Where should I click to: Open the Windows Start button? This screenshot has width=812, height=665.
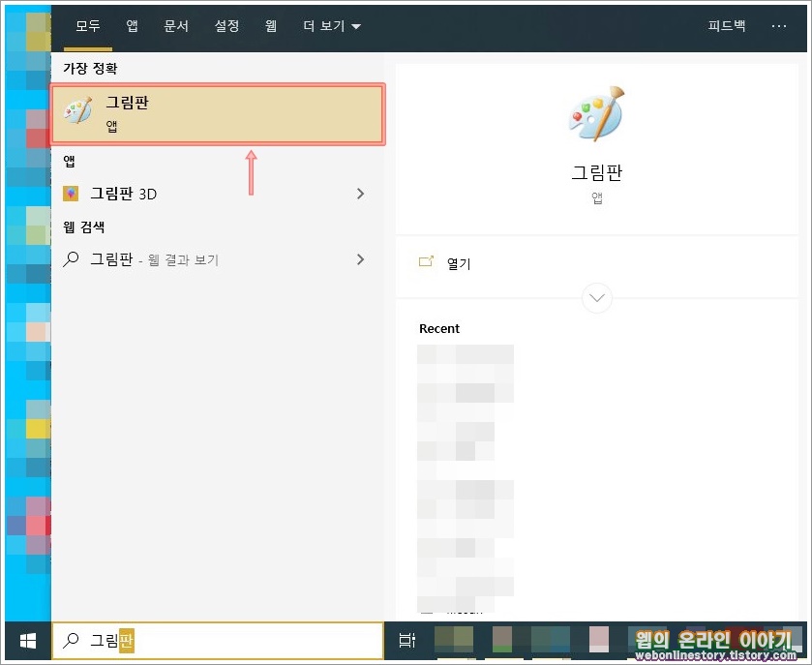tap(28, 641)
